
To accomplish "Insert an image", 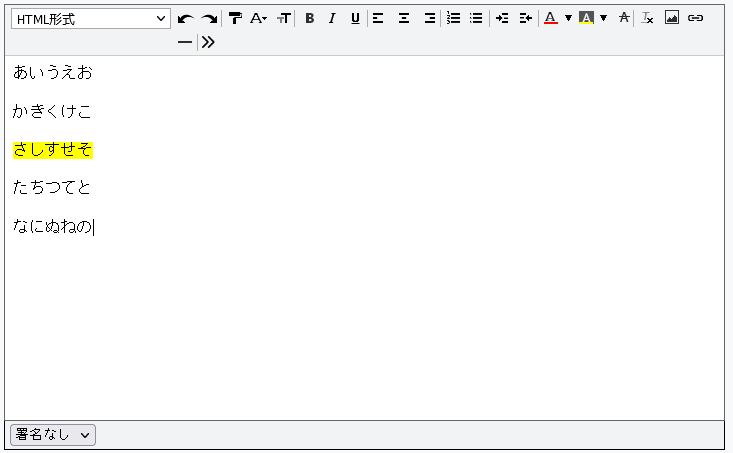I will click(x=672, y=18).
